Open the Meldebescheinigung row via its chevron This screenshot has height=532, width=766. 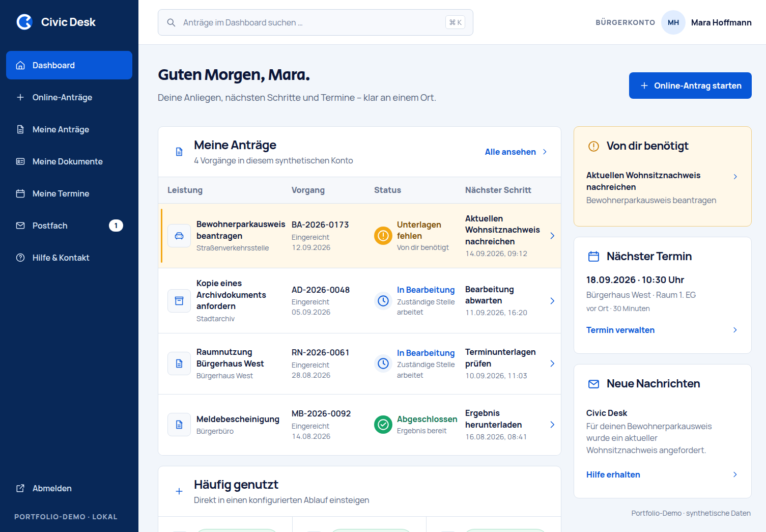[552, 425]
